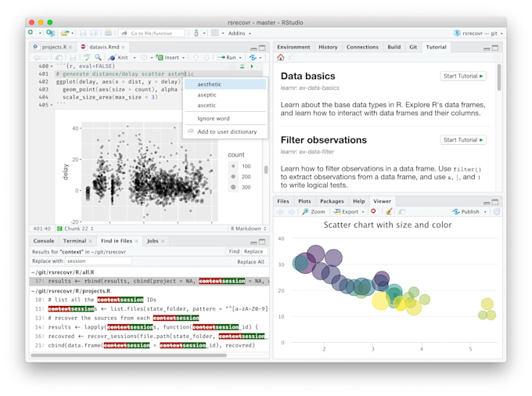Choose Ignore word in context menu

pos(225,118)
